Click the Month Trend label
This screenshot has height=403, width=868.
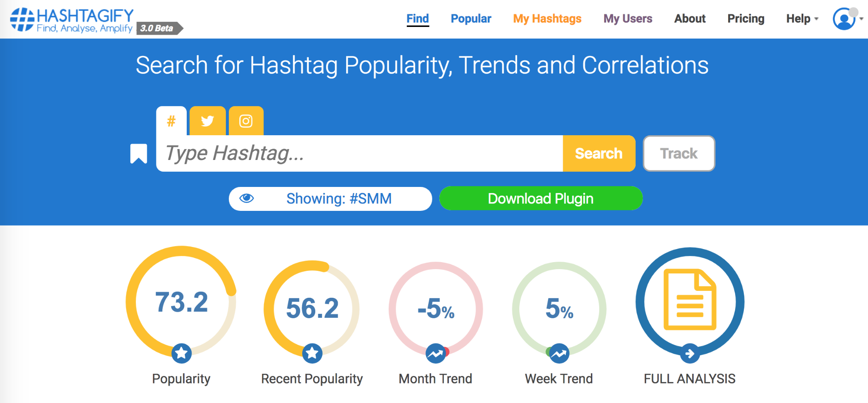436,379
